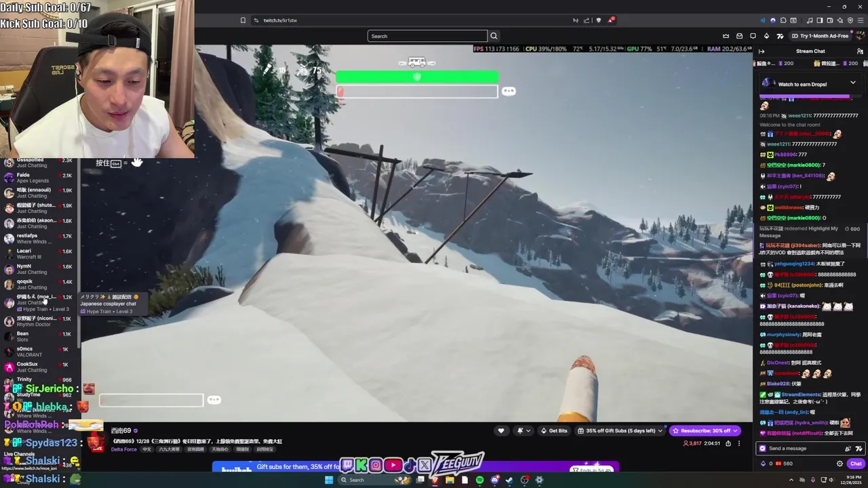Open the browser hamburger main menu

point(861,20)
